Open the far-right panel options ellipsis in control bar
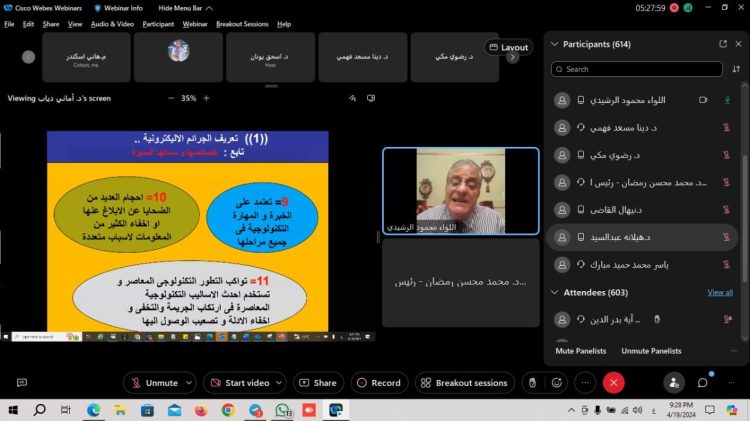 point(731,383)
